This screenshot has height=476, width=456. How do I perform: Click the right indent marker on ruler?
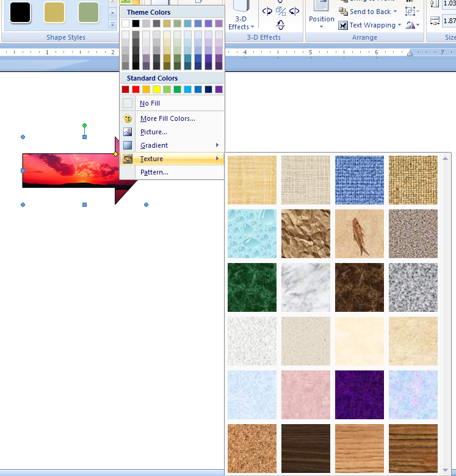click(410, 54)
